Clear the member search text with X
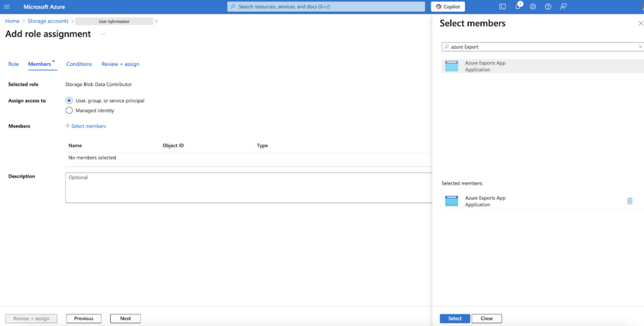Viewport: 644px width, 326px height. (x=640, y=47)
